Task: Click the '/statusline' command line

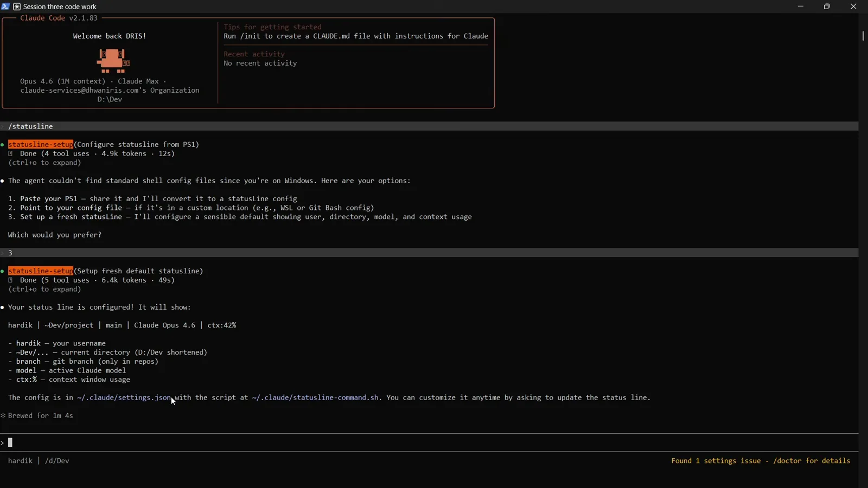Action: tap(429, 126)
